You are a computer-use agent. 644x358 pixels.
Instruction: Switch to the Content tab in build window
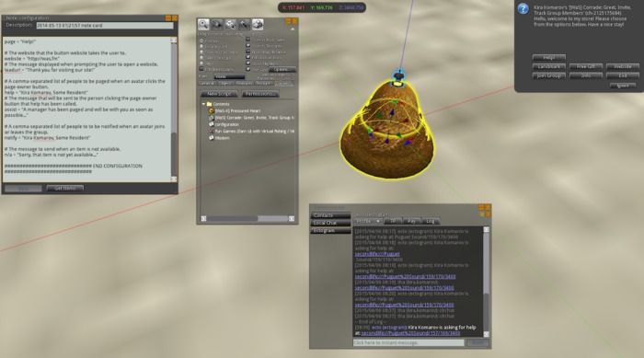[284, 84]
